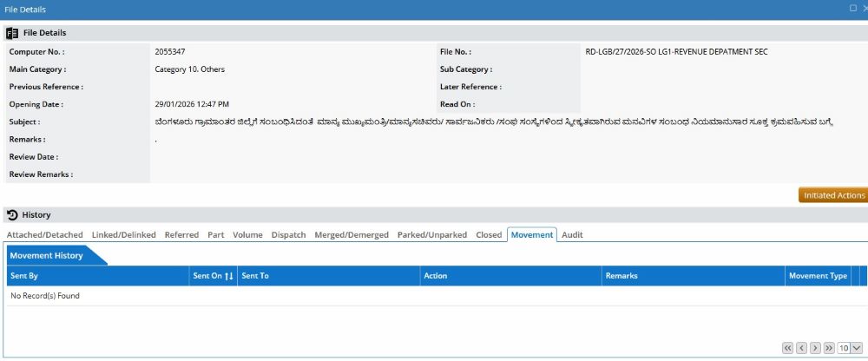Click the History clock icon
The width and height of the screenshot is (868, 361).
[x=12, y=214]
